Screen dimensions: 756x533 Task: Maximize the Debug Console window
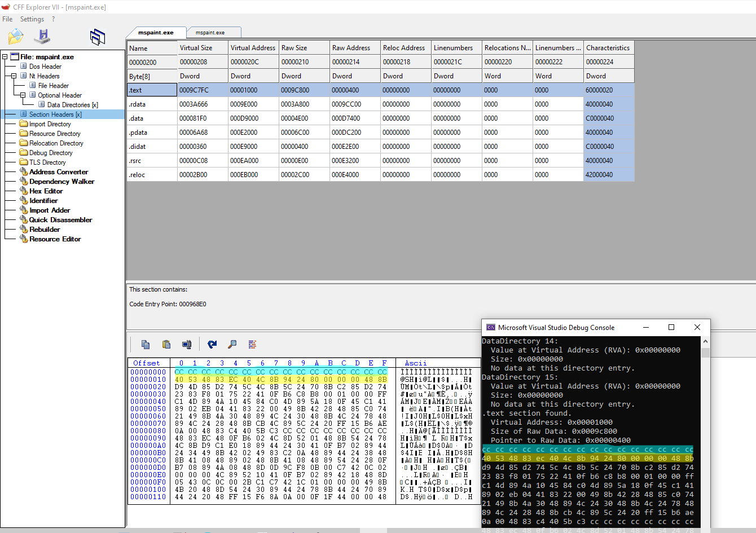tap(671, 327)
